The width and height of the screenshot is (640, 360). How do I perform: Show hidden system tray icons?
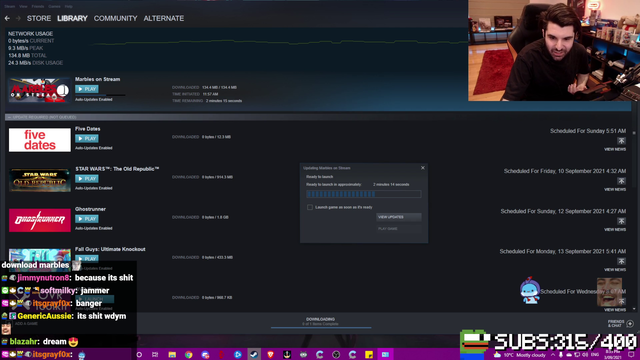553,355
